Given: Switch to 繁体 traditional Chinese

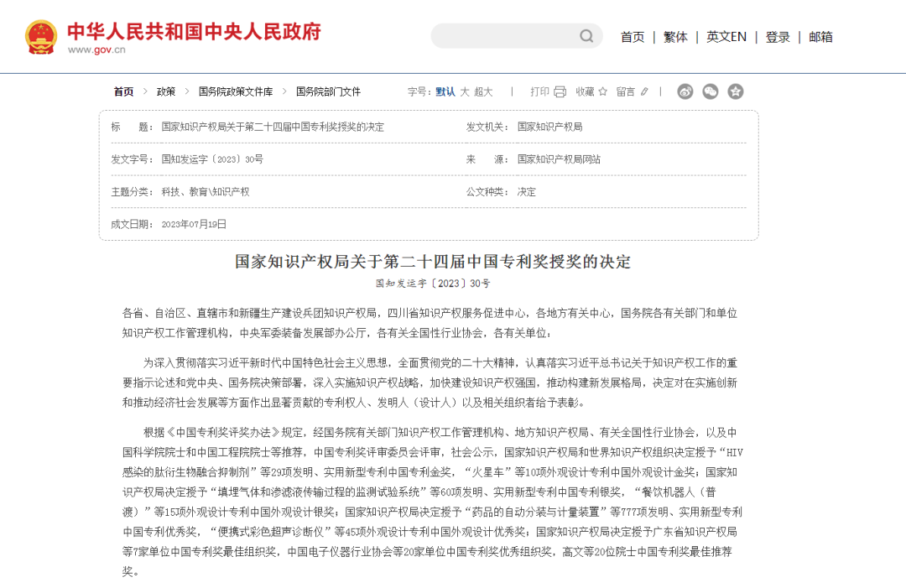Looking at the screenshot, I should [x=675, y=37].
